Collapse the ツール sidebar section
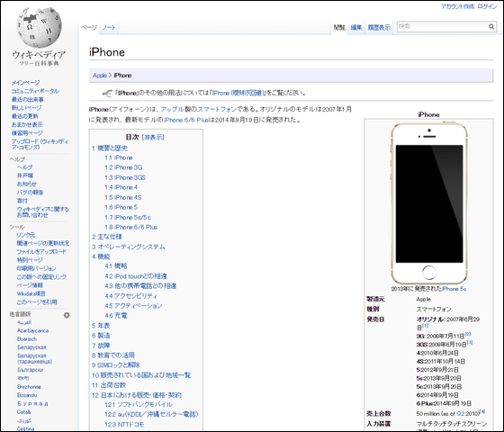Viewport: 504px width, 432px height. (x=17, y=227)
